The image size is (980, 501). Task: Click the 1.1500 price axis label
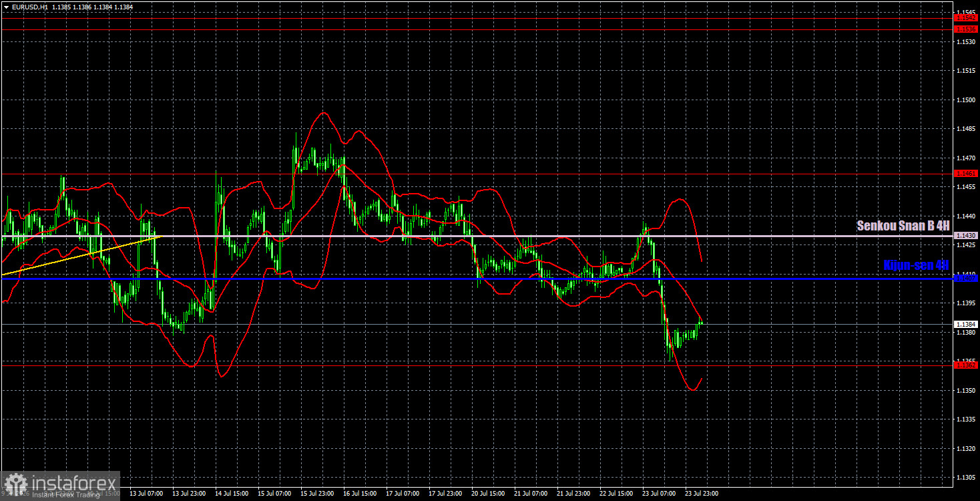coord(966,100)
